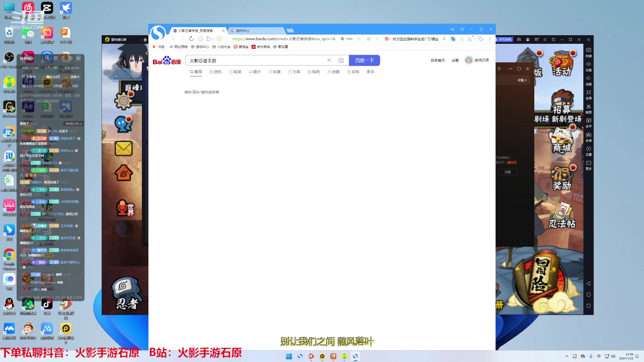
Task: Click the 设置 button in dark panel
Action: (x=507, y=172)
